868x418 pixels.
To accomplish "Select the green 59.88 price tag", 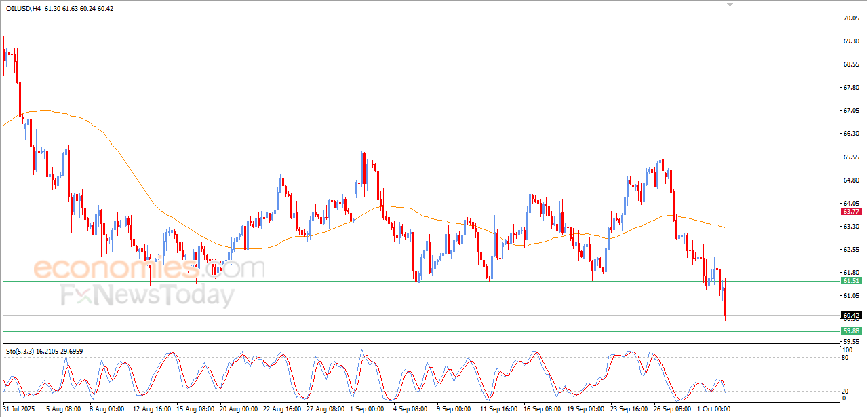I will 851,331.
